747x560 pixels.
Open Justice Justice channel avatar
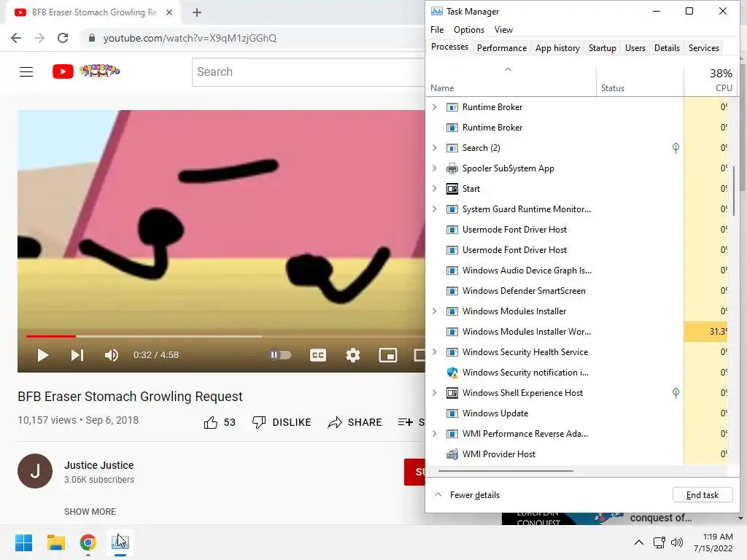point(35,471)
